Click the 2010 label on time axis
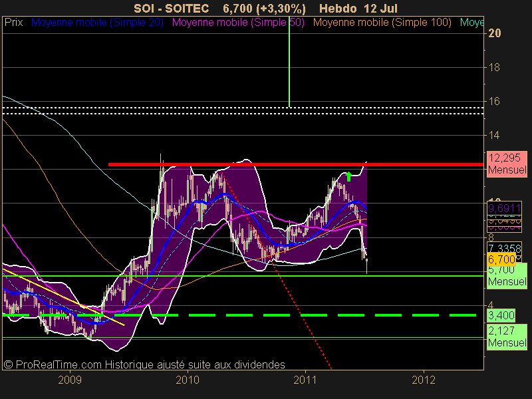532x399 pixels. click(x=188, y=380)
